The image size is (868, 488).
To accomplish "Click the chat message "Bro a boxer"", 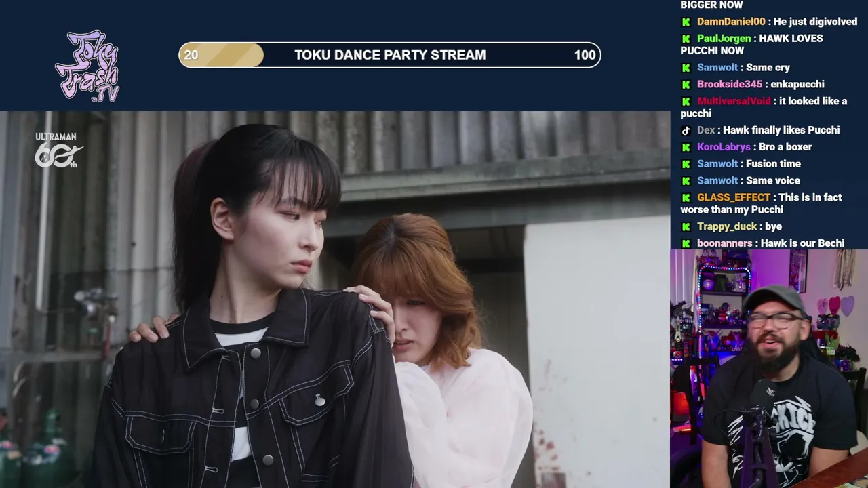I will pyautogui.click(x=785, y=147).
